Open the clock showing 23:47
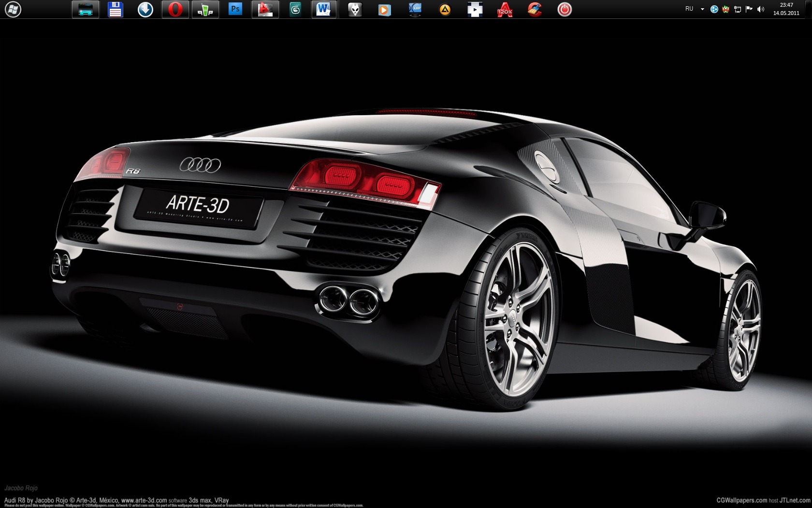Viewport: 812px width, 508px height. 786,9
